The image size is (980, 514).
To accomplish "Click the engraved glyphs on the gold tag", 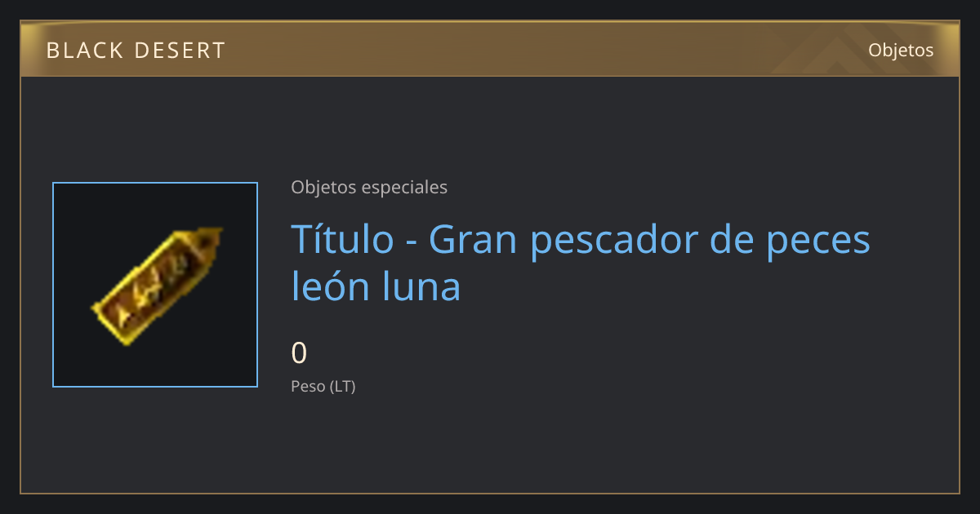I will tap(155, 289).
